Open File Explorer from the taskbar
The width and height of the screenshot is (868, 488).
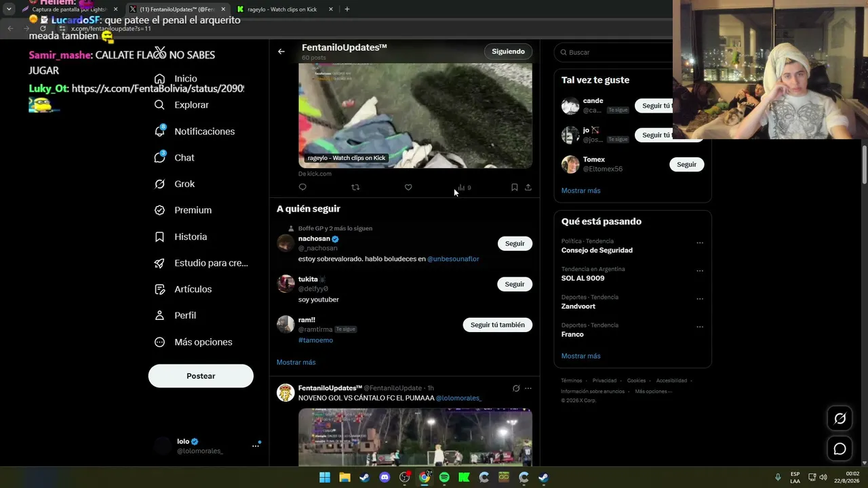point(344,477)
